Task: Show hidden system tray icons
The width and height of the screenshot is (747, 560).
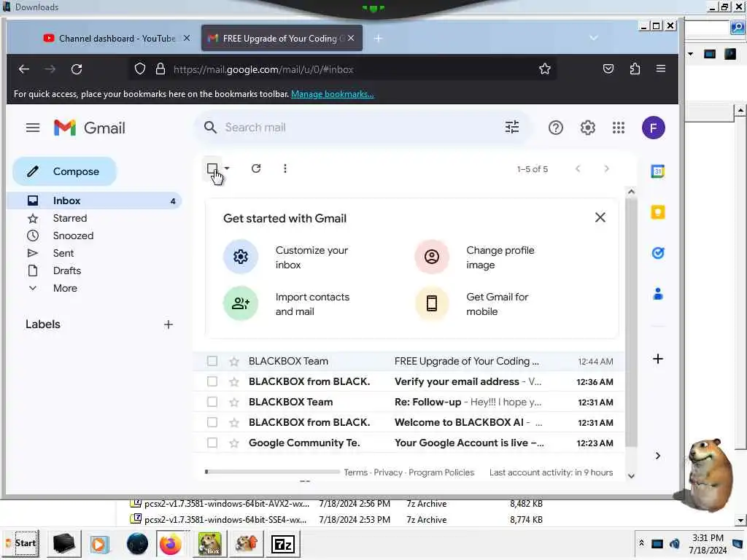Action: (641, 542)
